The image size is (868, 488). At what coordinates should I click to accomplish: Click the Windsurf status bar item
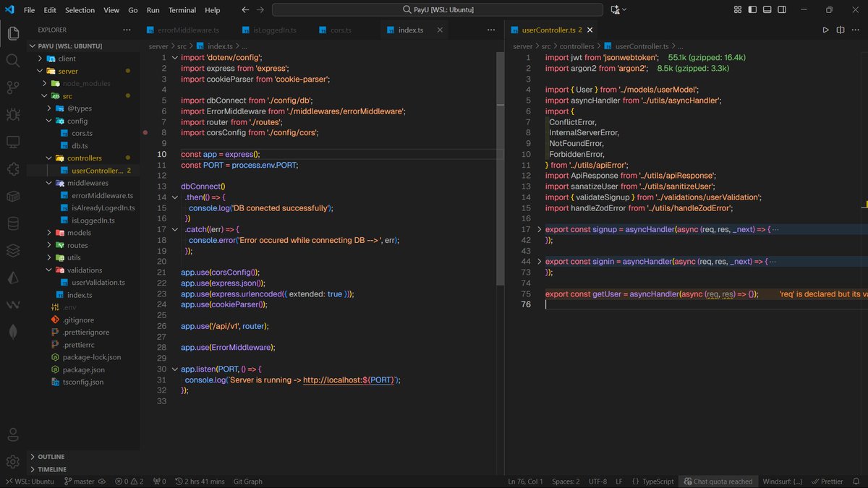782,481
